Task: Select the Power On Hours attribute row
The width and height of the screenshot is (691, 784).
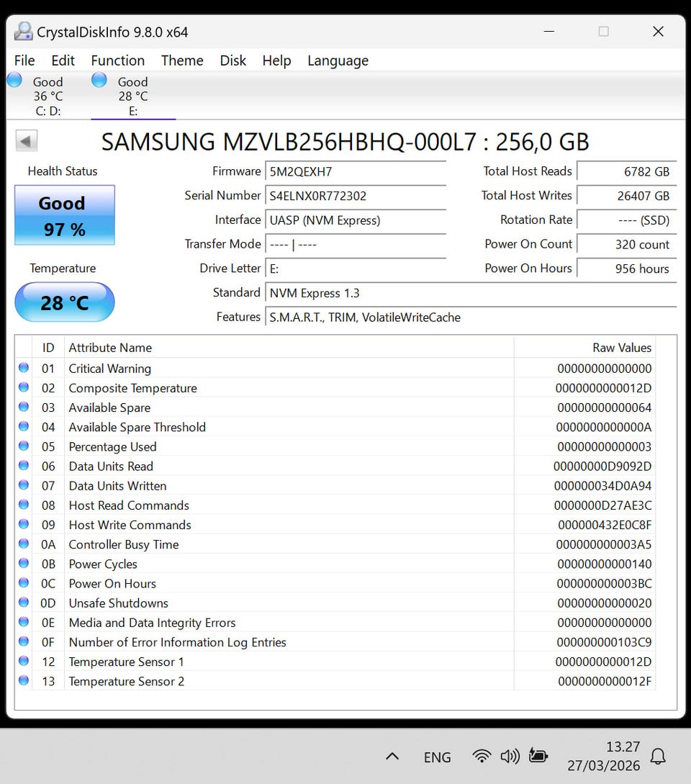Action: point(335,583)
